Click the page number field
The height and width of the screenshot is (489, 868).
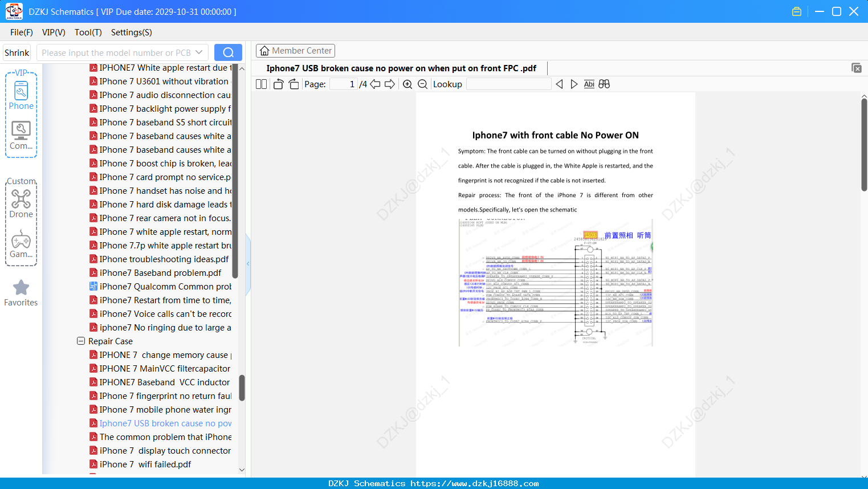click(344, 84)
